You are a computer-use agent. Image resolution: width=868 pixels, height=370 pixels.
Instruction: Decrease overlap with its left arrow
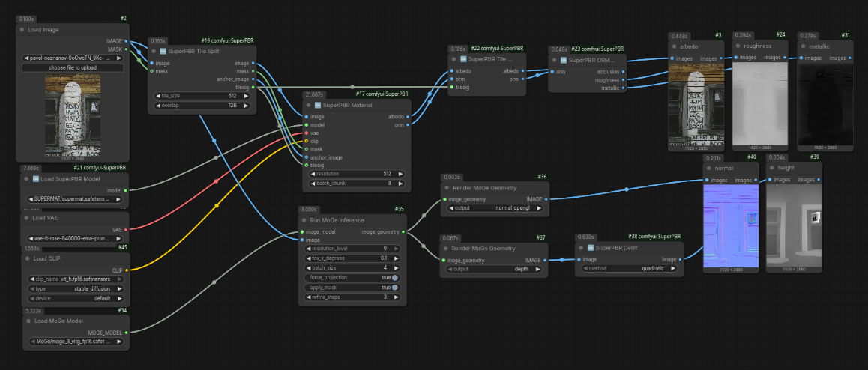coord(157,105)
